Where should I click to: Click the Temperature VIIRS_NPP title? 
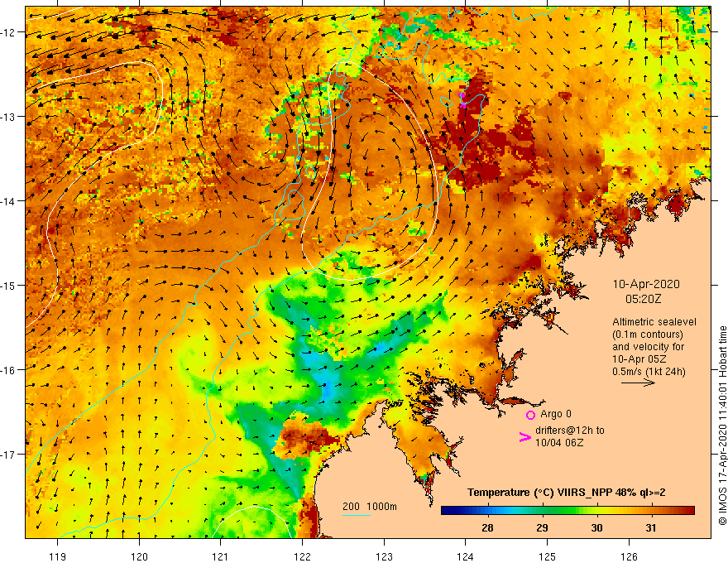click(x=566, y=493)
